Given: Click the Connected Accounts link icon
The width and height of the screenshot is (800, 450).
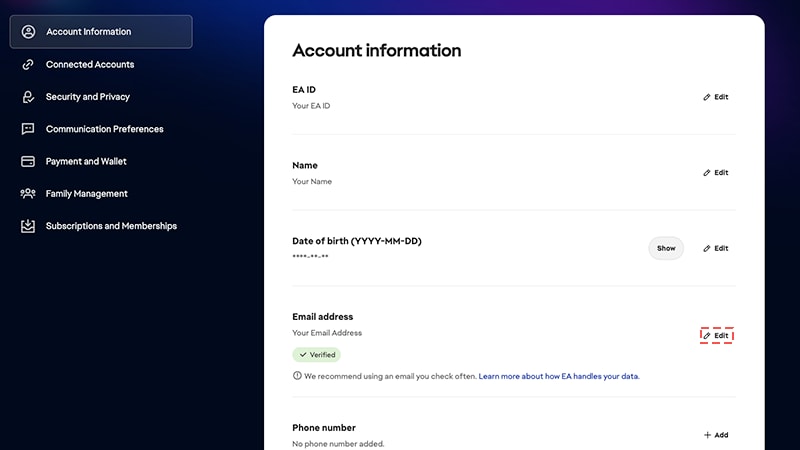Looking at the screenshot, I should pos(28,64).
